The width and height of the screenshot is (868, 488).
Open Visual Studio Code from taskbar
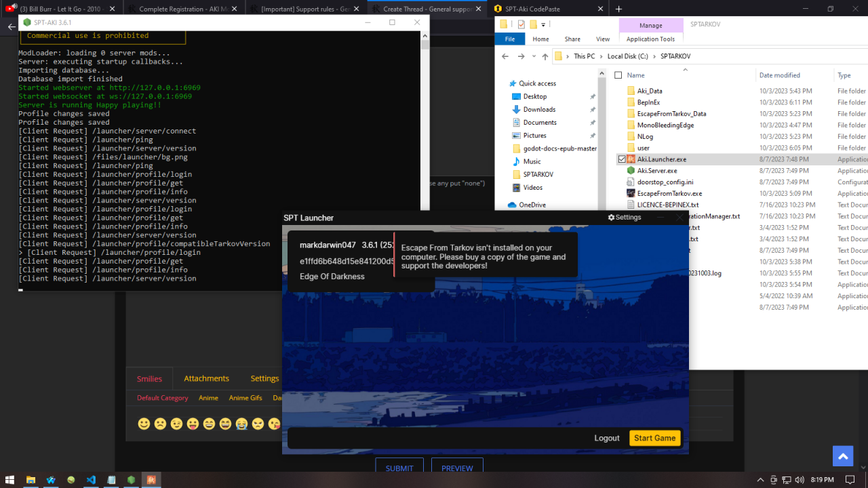[91, 480]
